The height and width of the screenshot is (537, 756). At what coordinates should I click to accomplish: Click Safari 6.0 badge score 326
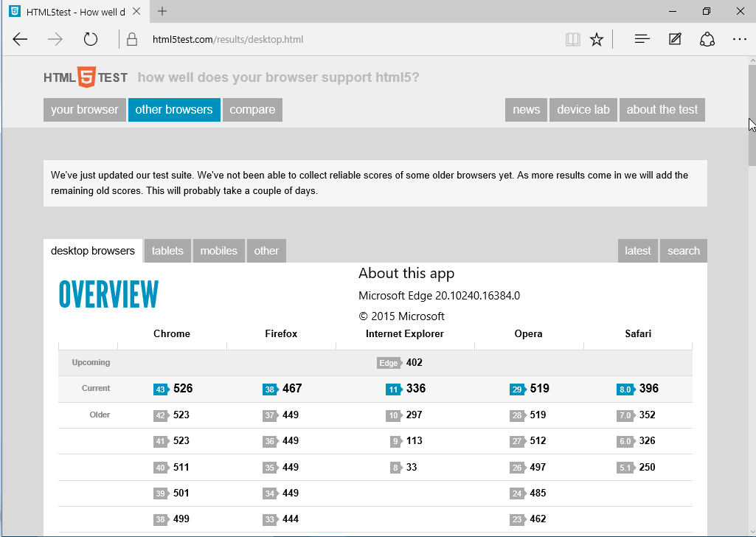click(626, 441)
